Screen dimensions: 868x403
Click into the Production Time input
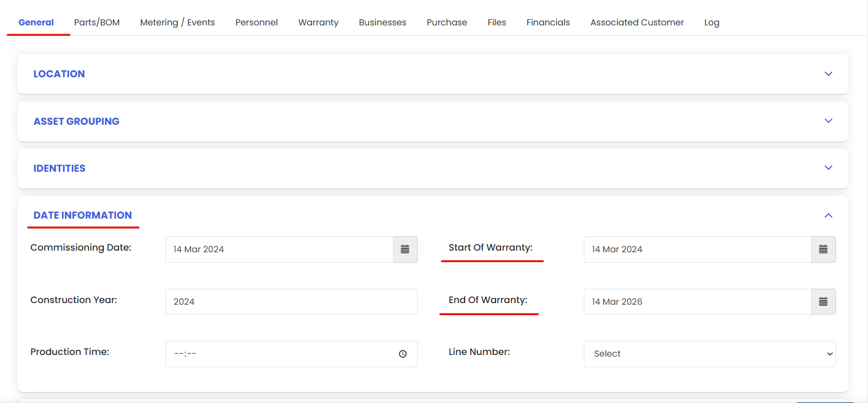point(291,354)
